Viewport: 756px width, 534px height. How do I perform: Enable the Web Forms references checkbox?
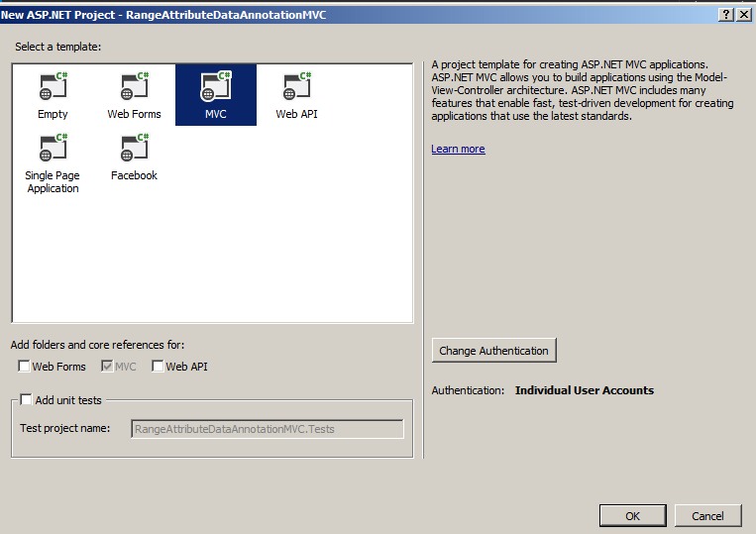tap(24, 367)
